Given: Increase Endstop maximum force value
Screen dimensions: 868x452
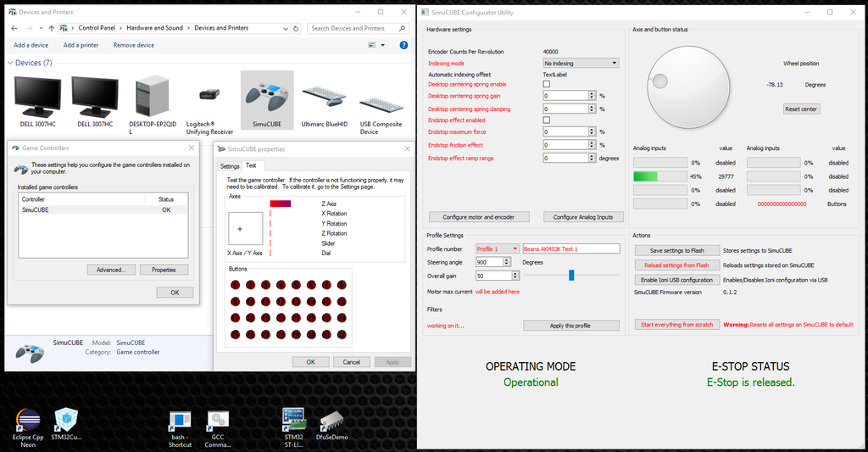Looking at the screenshot, I should click(592, 130).
